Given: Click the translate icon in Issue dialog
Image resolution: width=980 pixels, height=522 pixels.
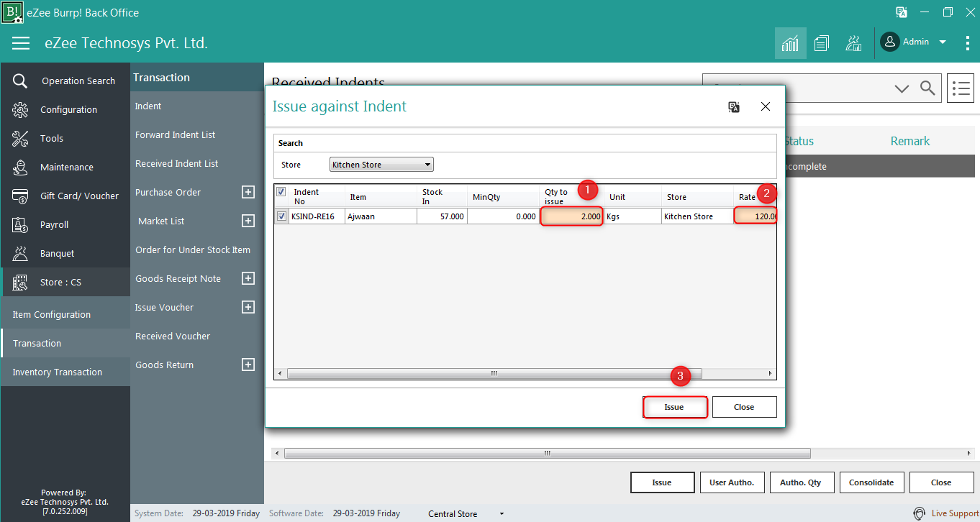Looking at the screenshot, I should click(x=734, y=107).
